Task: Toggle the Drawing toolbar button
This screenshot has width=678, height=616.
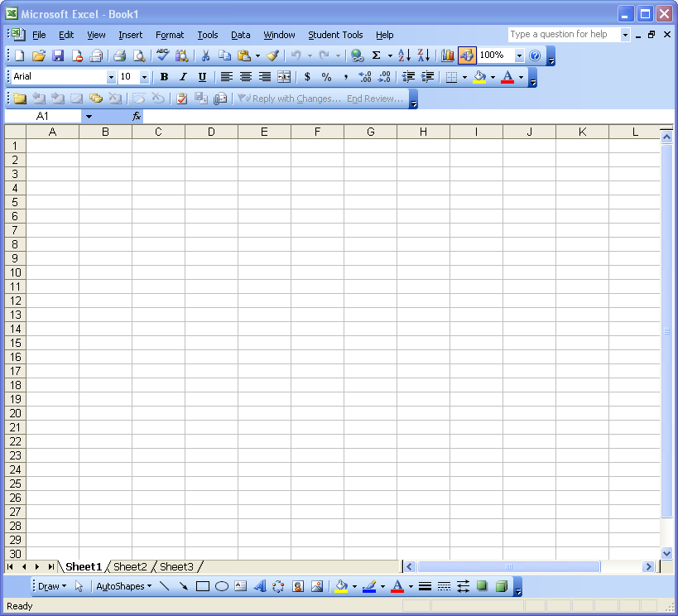Action: 467,55
